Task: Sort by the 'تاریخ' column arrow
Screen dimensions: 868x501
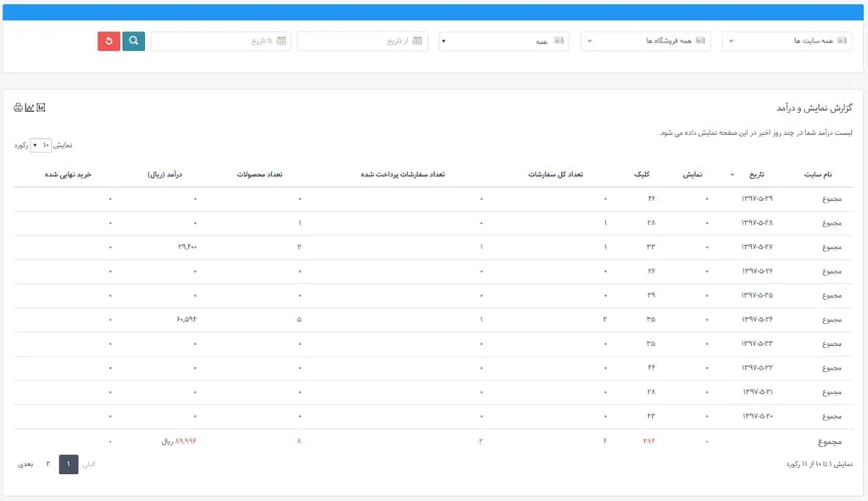Action: [732, 175]
